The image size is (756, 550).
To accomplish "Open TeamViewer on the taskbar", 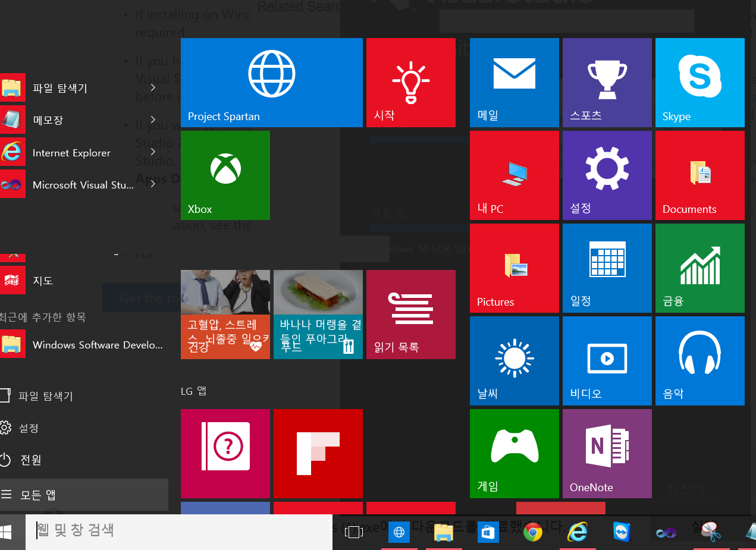I will [622, 532].
